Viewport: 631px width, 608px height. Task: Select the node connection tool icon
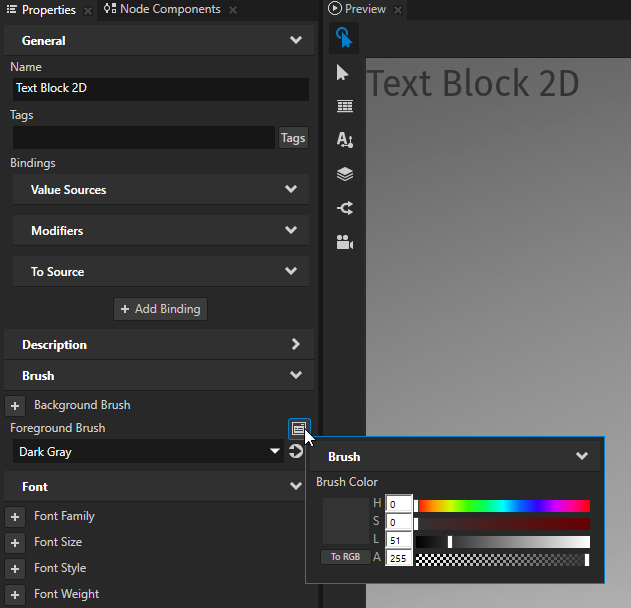345,208
